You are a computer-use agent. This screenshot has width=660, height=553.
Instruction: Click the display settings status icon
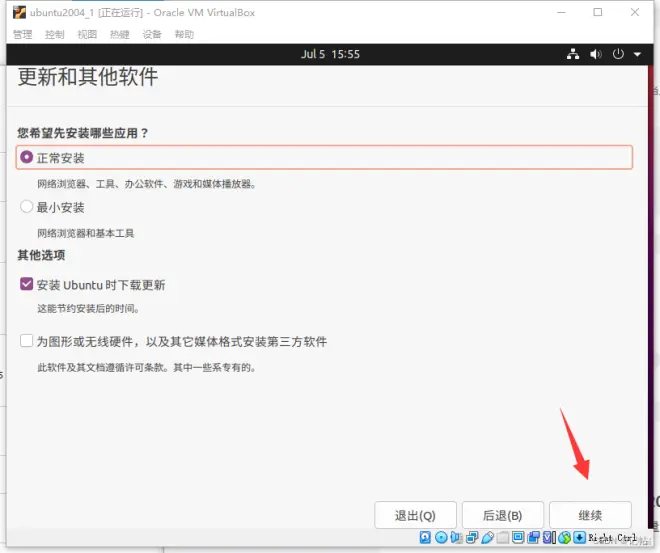[518, 537]
